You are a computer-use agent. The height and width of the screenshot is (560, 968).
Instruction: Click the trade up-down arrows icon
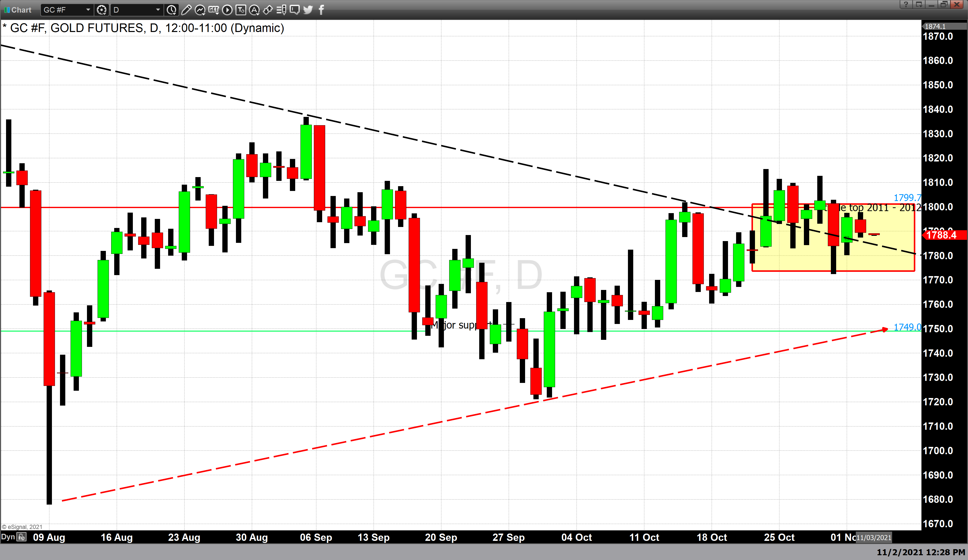pos(268,10)
